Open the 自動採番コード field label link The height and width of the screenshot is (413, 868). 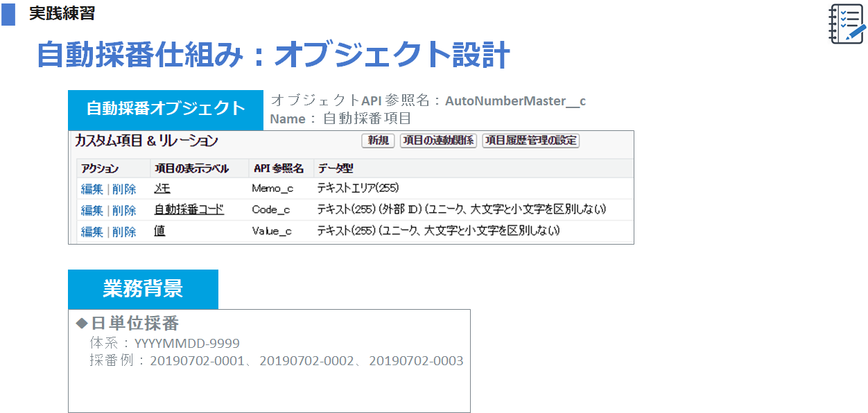coord(189,209)
